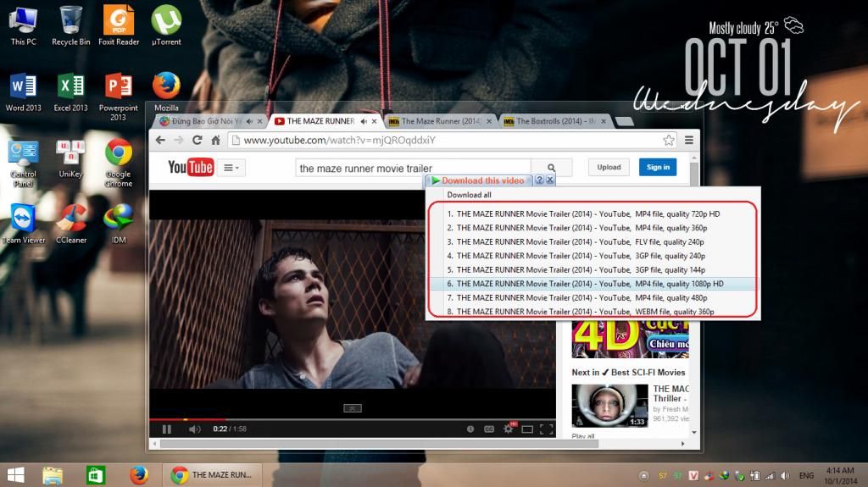Open Excel 2013 desktop shortcut
This screenshot has width=868, height=487.
point(71,91)
